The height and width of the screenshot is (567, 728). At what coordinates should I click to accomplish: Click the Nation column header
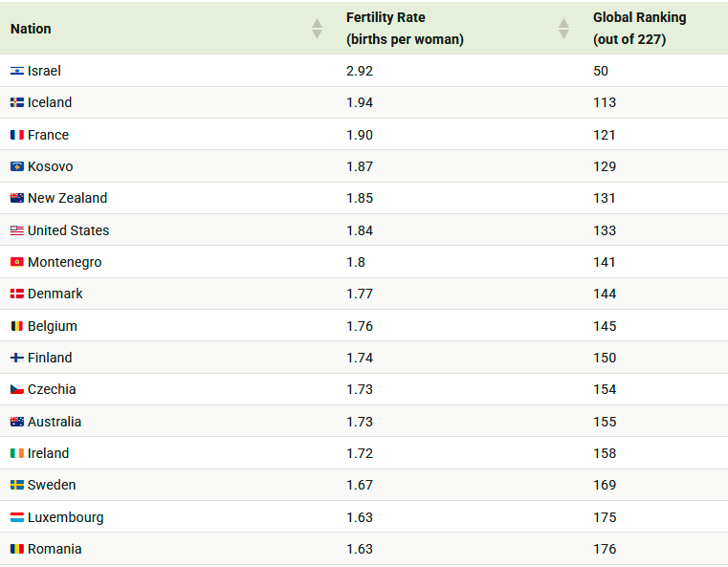[x=32, y=29]
